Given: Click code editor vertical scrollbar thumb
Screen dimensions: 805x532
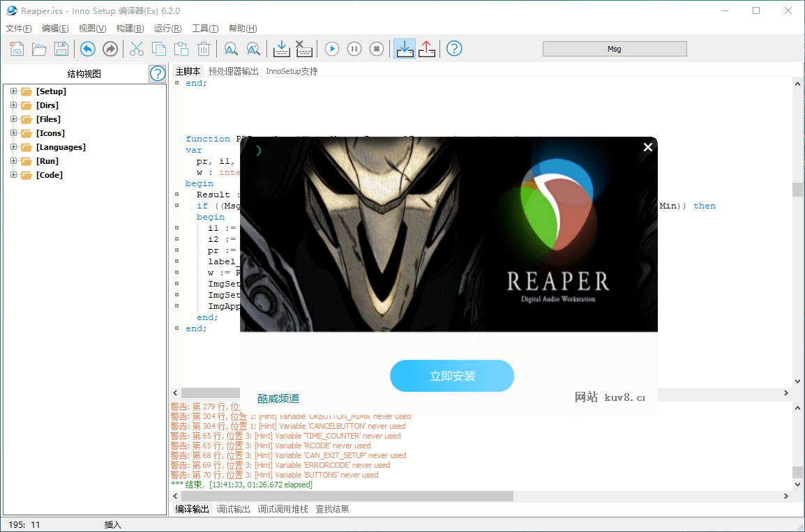Looking at the screenshot, I should tap(797, 190).
